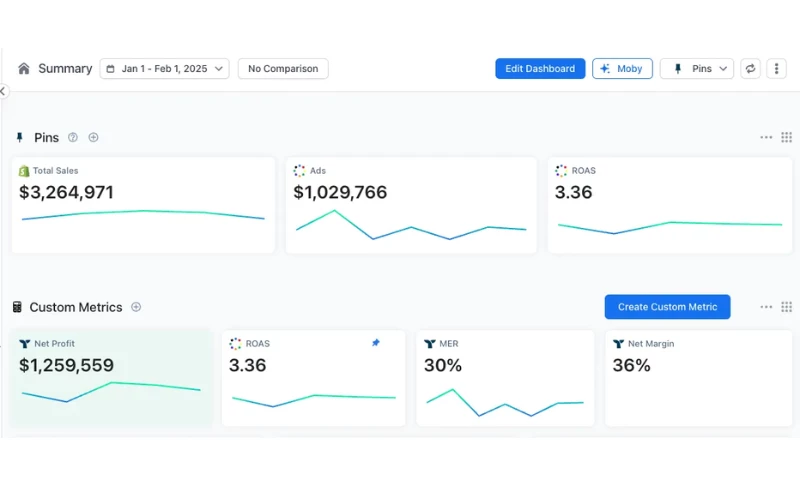Select the Net Profit metric card

pyautogui.click(x=111, y=377)
